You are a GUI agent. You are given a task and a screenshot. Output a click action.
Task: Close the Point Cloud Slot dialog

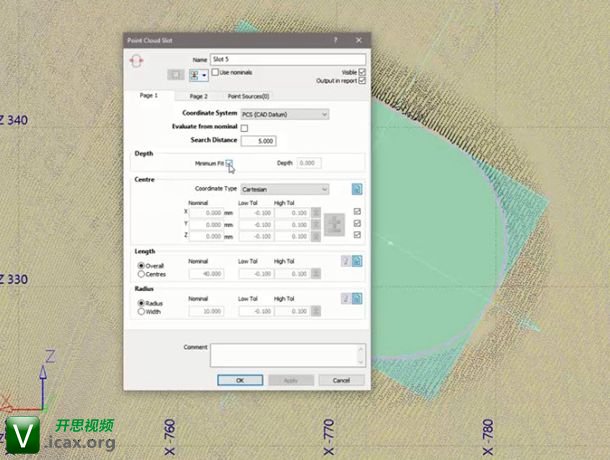pos(359,40)
